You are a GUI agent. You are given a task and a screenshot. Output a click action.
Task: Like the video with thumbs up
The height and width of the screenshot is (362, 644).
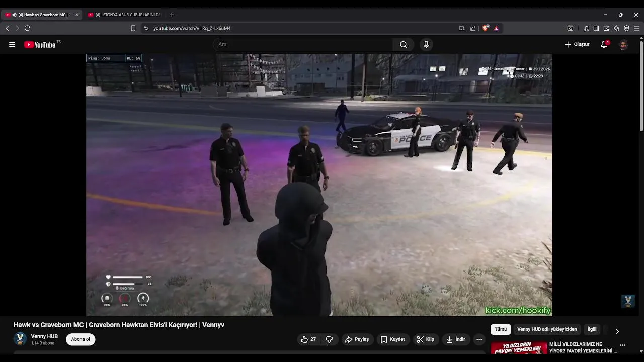[308, 339]
